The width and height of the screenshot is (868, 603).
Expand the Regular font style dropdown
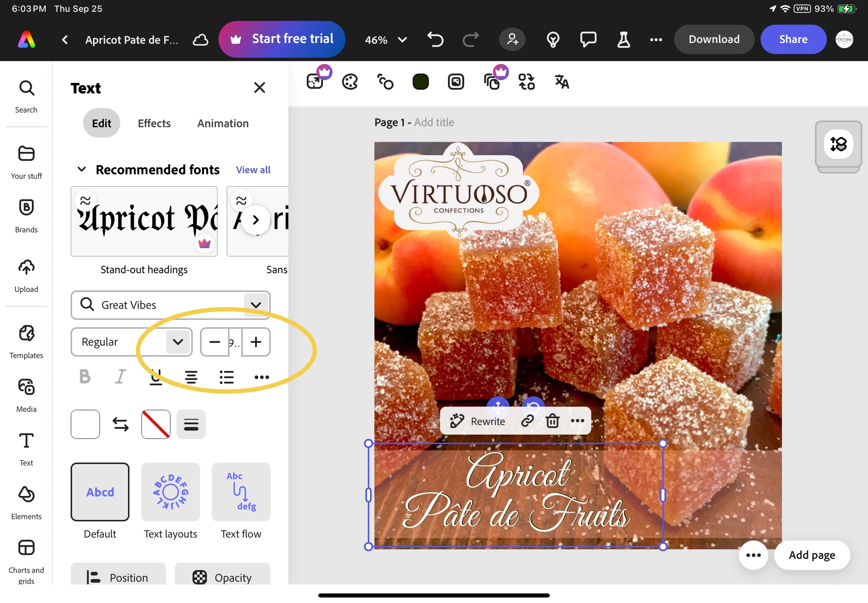(x=178, y=342)
